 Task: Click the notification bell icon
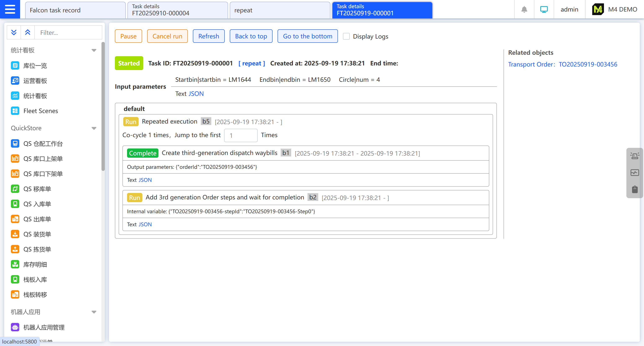(524, 9)
